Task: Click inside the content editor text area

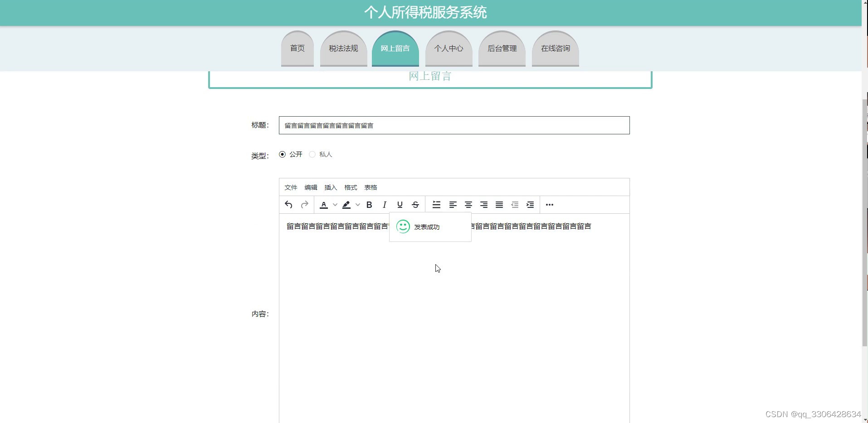Action: [x=454, y=318]
